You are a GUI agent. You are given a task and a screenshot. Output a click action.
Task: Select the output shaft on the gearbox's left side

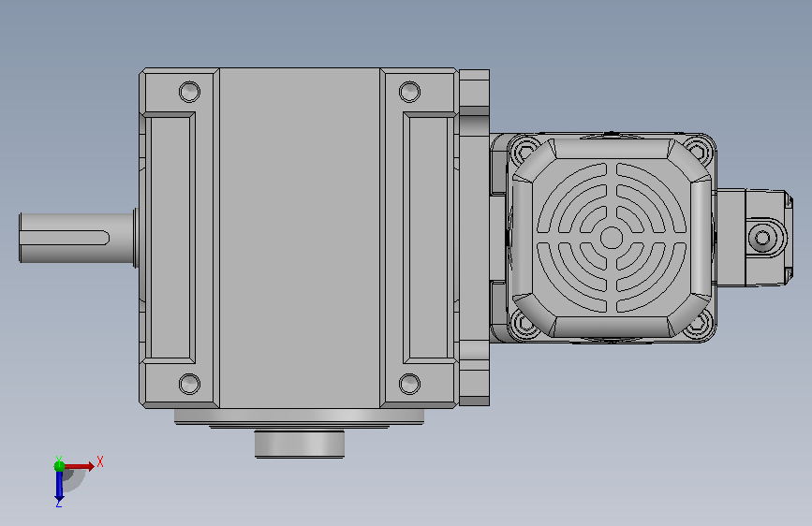coord(77,238)
